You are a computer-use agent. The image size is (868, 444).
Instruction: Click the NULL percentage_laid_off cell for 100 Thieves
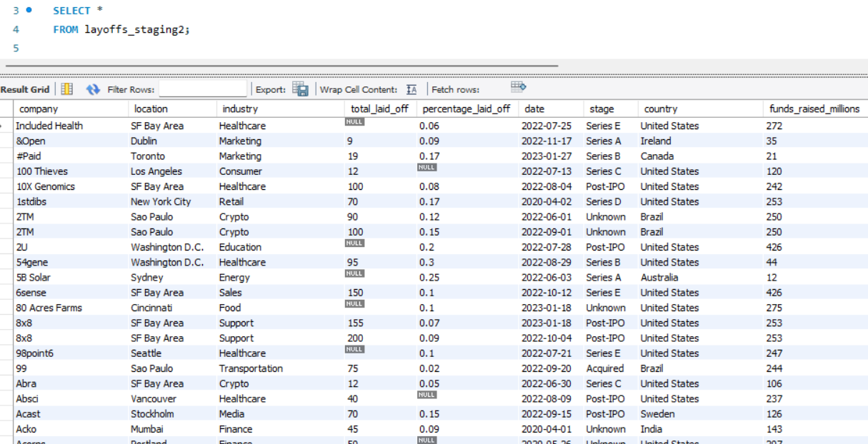click(468, 171)
